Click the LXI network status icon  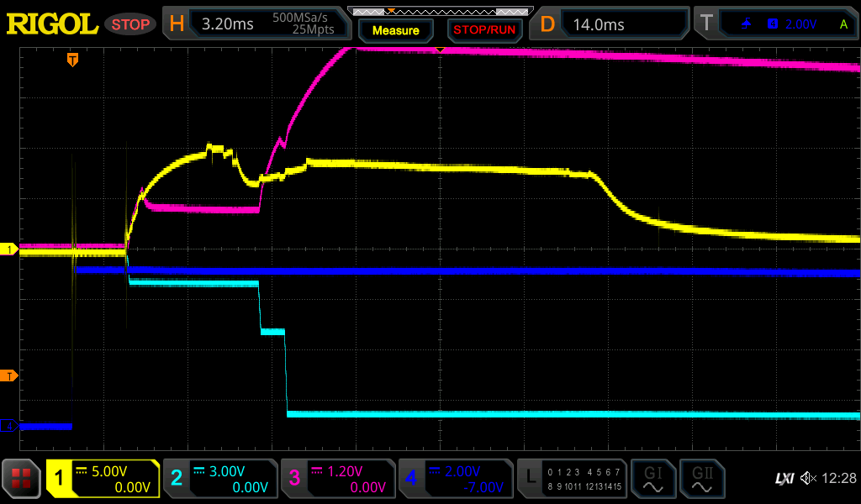[784, 478]
